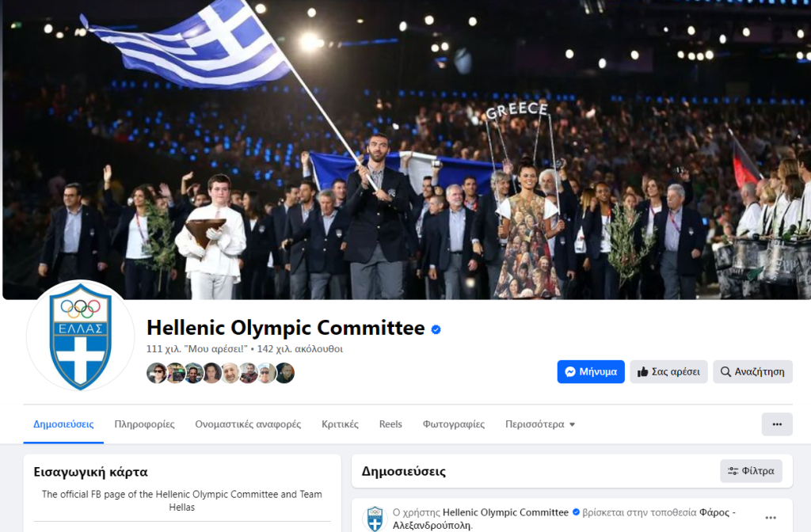Select the Δημοσιεύσεις tab
811x532 pixels.
click(x=63, y=424)
